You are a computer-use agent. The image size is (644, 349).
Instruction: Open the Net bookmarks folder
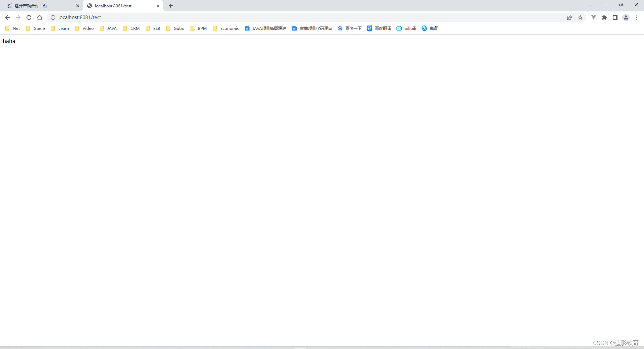(x=13, y=28)
